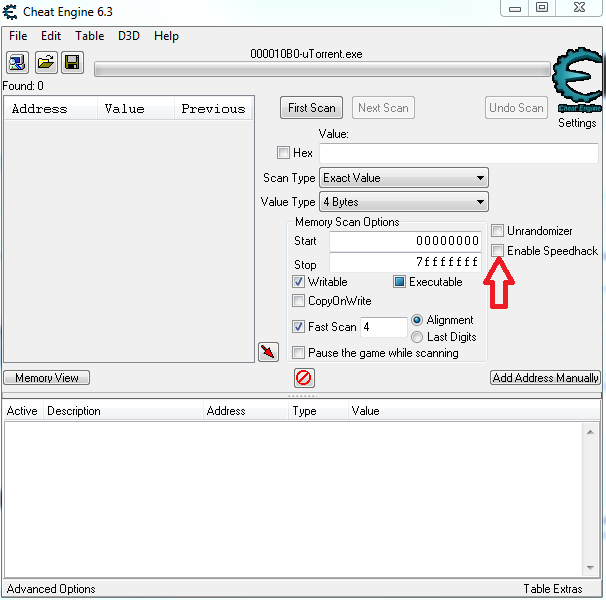Click the address table's Address column header
The image size is (606, 600).
tap(246, 411)
